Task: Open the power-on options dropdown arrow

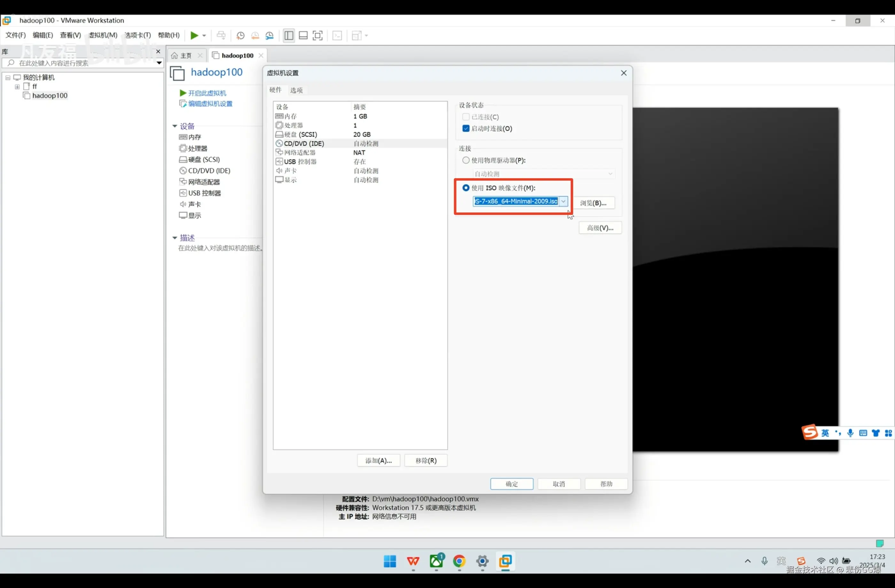Action: click(x=204, y=35)
